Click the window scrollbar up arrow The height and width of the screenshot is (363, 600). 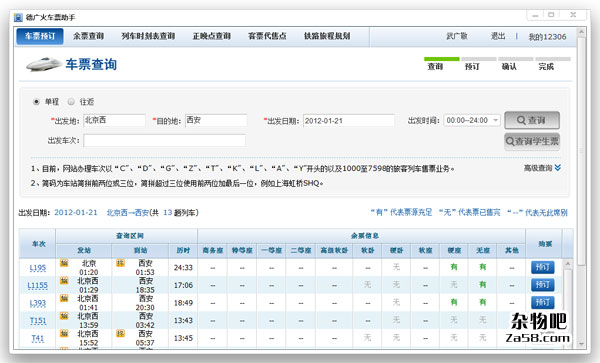(581, 32)
